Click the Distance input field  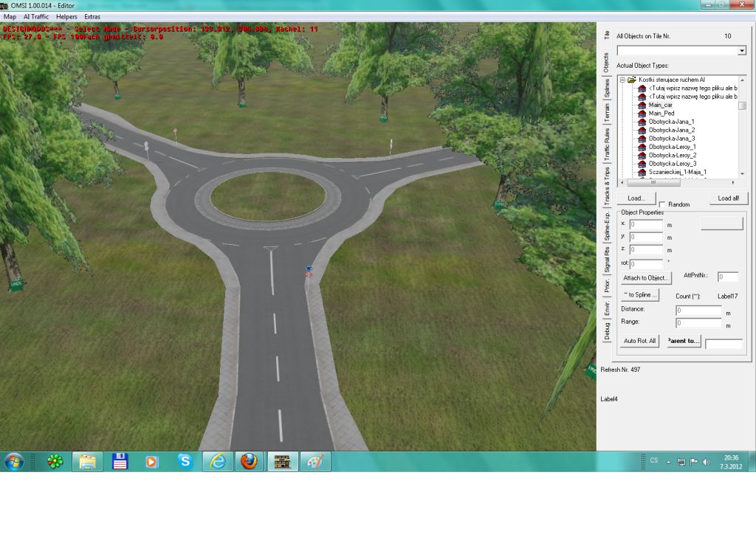pyautogui.click(x=698, y=311)
